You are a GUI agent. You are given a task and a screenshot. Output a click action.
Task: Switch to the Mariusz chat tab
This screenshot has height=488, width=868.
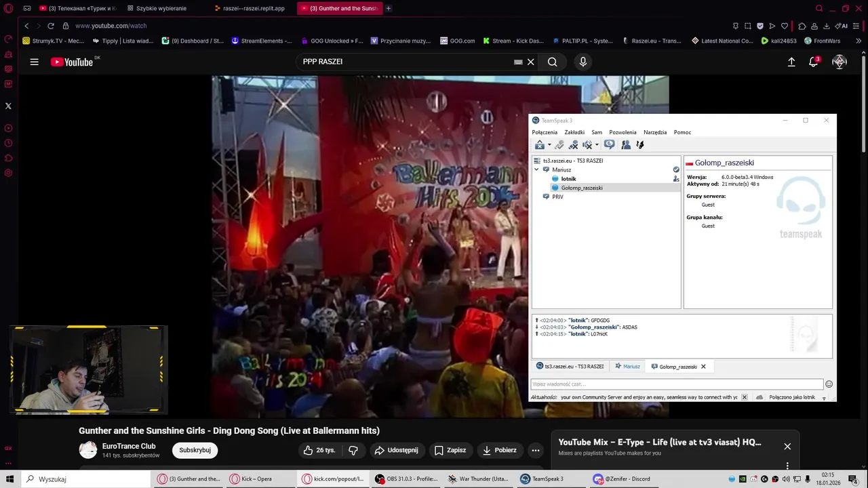tap(627, 367)
